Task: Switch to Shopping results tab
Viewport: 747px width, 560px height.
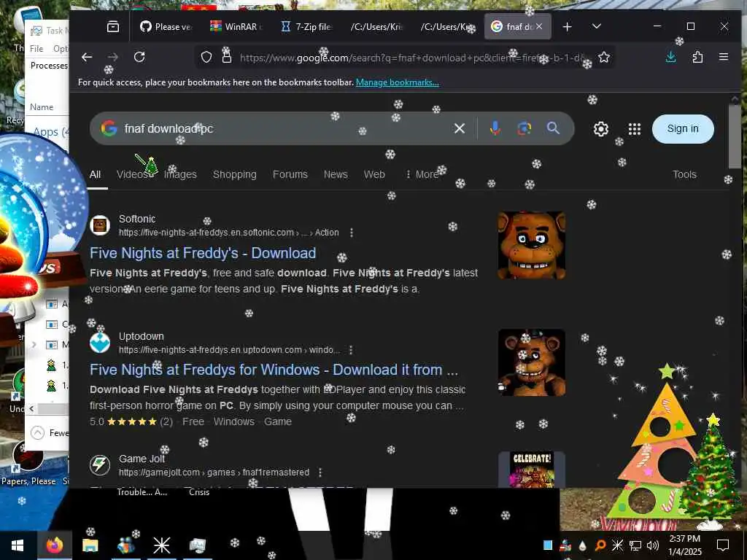Action: point(235,175)
